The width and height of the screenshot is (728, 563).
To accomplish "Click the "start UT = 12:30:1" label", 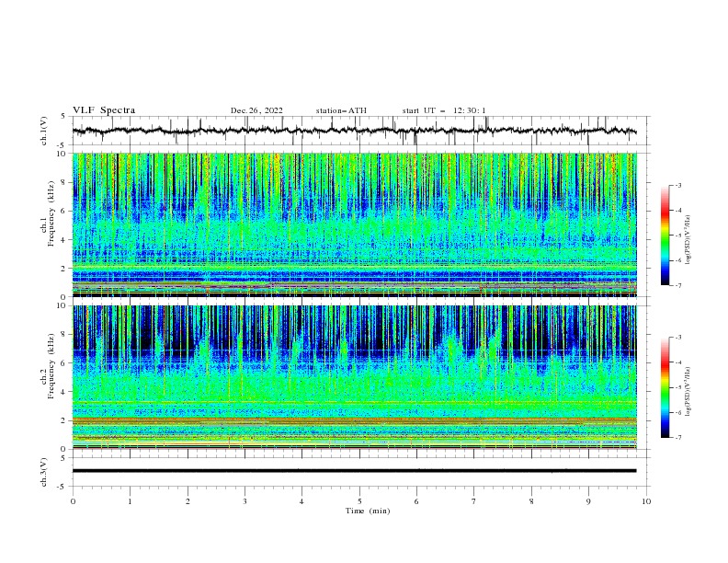I will (444, 110).
